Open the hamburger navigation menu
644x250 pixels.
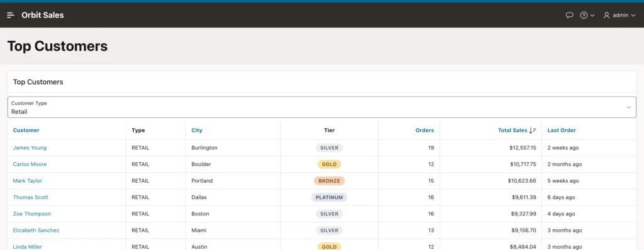[x=11, y=15]
